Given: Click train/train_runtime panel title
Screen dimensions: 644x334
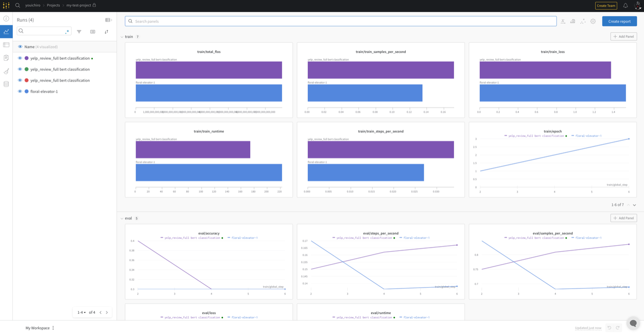Looking at the screenshot, I should (x=209, y=131).
